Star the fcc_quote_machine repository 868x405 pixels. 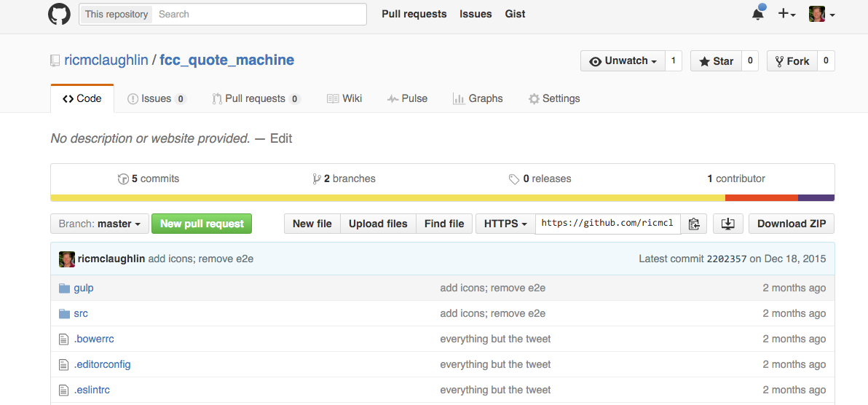pyautogui.click(x=716, y=61)
